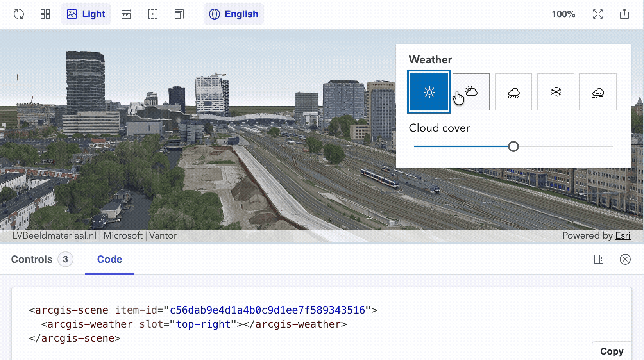Open the Esri attribution link
644x360 pixels.
click(623, 235)
